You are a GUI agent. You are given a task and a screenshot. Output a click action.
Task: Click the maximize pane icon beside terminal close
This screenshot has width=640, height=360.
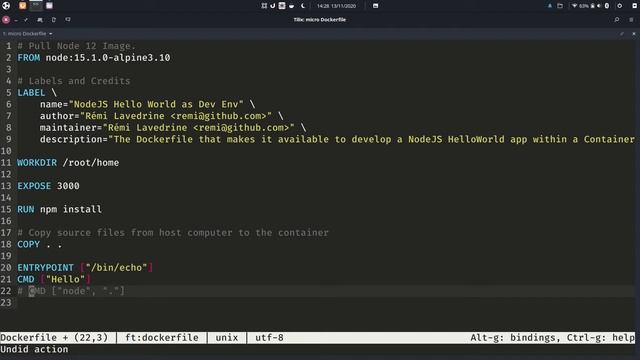pos(622,34)
